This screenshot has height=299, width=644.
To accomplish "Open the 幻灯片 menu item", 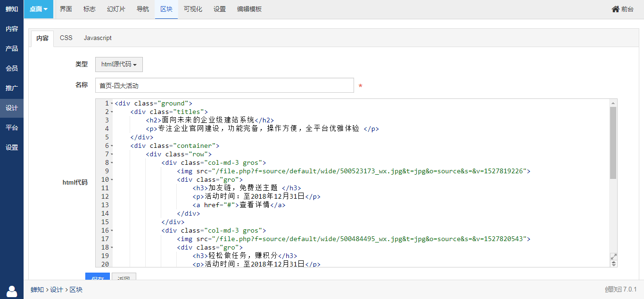I will (x=116, y=9).
